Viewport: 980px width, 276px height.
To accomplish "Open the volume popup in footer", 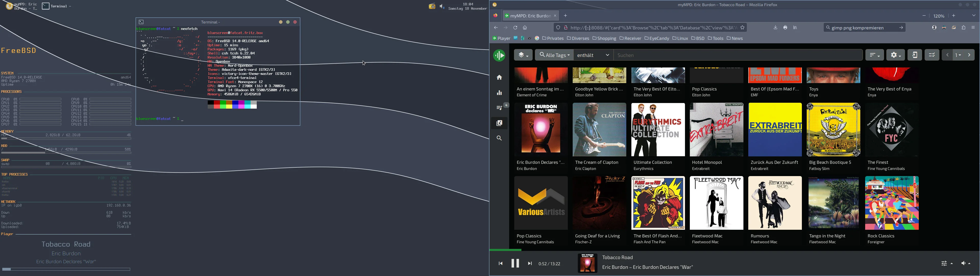I will click(x=965, y=263).
